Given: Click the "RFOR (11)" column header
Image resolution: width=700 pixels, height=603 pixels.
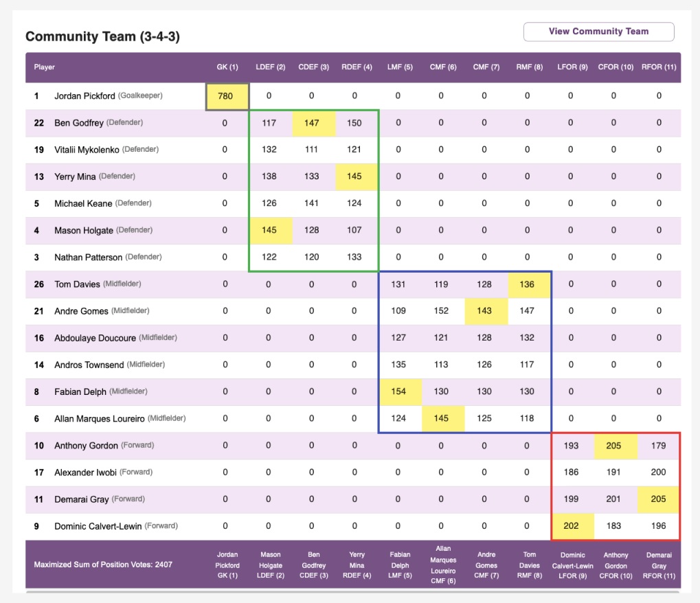Looking at the screenshot, I should [x=659, y=67].
